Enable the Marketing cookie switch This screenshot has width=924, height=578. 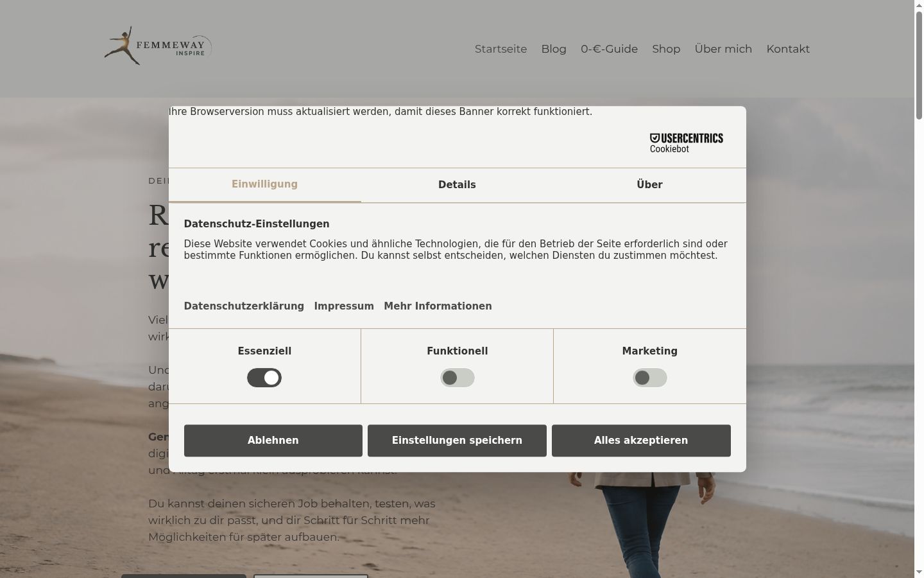[x=650, y=378]
